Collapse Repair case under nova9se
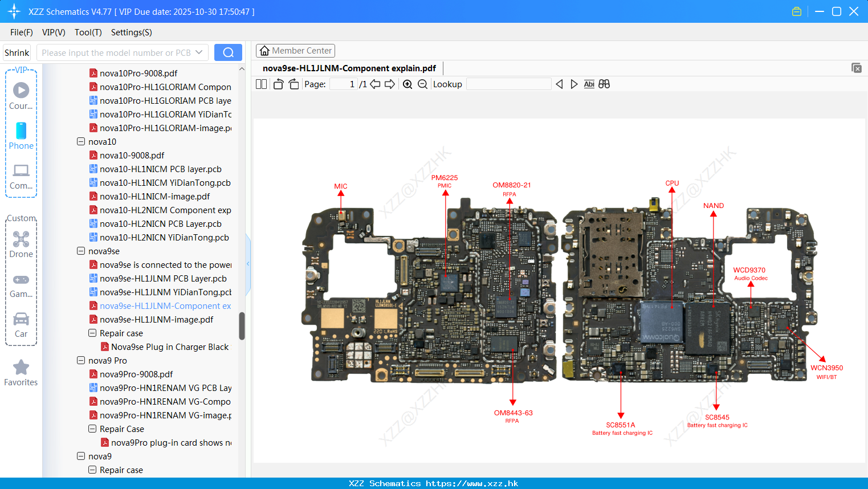 click(92, 333)
